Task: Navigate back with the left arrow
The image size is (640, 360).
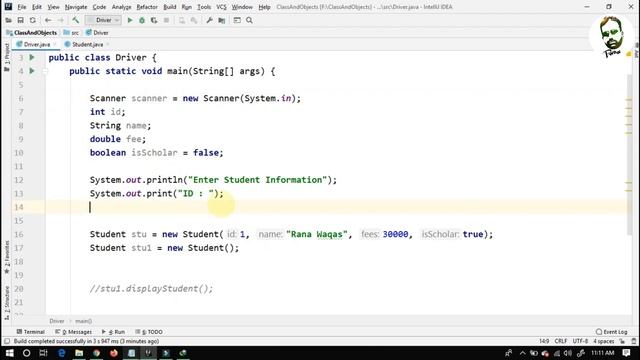Action: point(48,20)
